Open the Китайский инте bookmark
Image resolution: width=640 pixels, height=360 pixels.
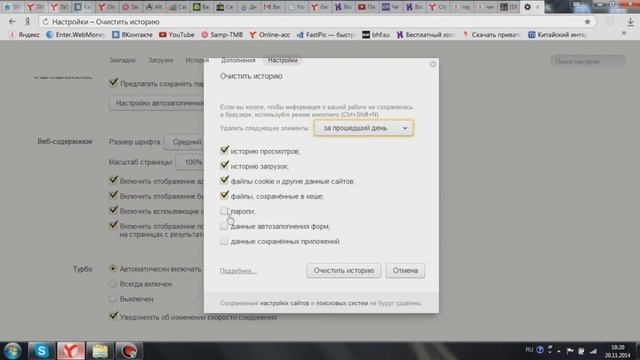557,35
